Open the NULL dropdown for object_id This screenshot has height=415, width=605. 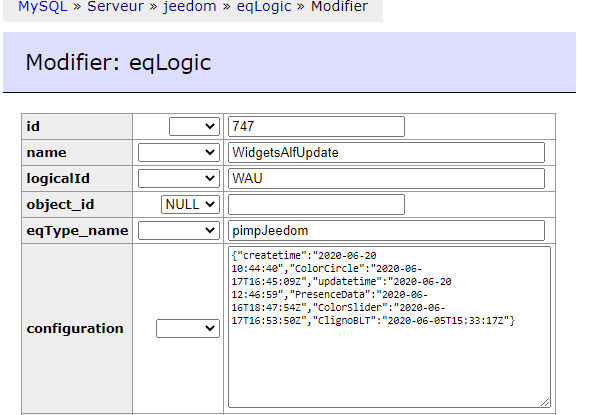(191, 204)
